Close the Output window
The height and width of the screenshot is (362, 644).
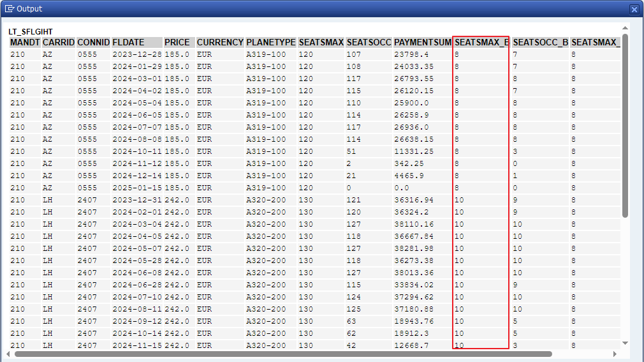[x=634, y=9]
